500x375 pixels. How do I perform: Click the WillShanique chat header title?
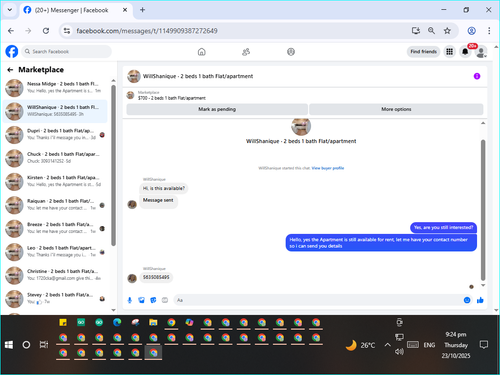click(x=198, y=76)
